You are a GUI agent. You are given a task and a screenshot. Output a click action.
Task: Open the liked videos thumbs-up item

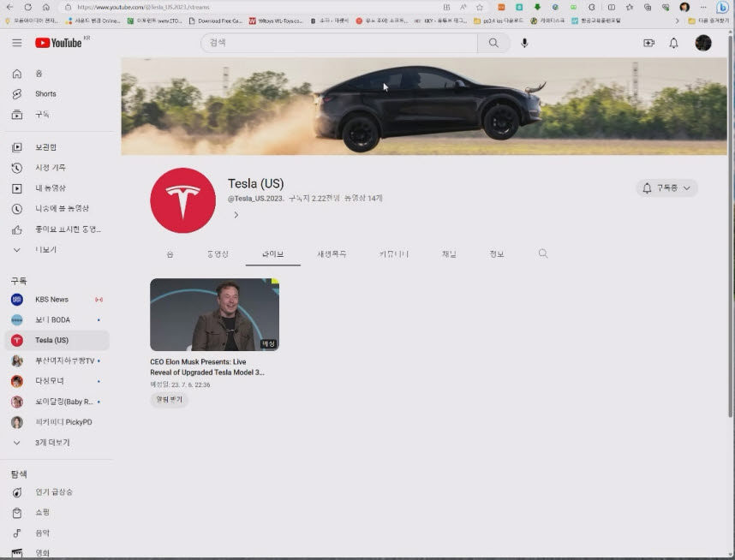click(x=57, y=229)
